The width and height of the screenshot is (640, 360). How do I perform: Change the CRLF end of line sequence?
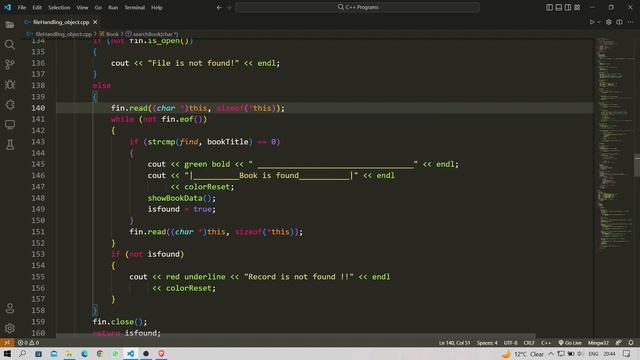click(529, 343)
